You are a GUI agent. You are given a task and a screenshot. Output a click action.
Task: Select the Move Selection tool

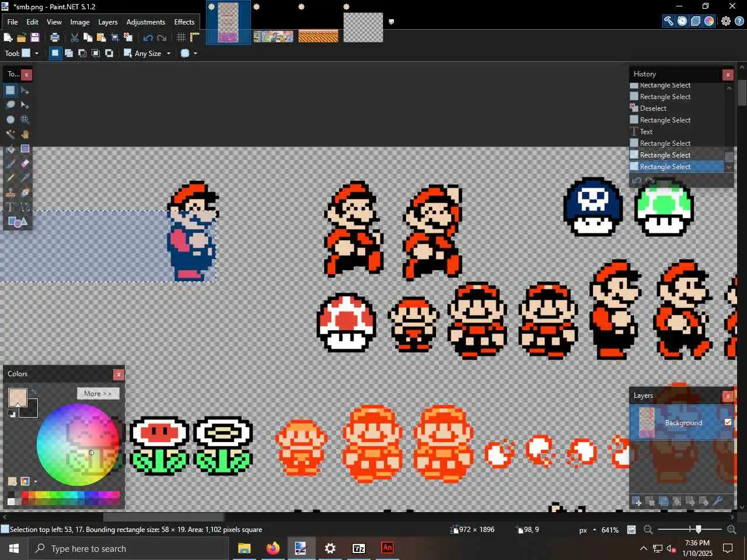25,105
